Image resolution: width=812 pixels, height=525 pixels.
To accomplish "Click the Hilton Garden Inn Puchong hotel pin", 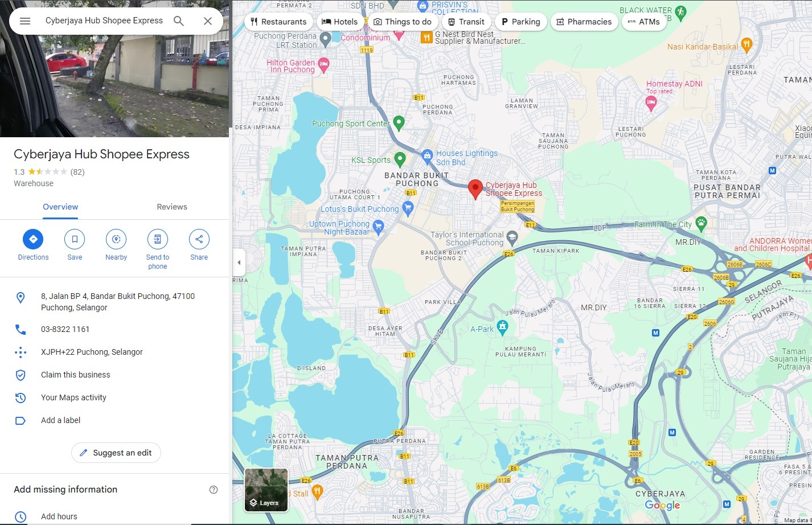I will [x=323, y=65].
